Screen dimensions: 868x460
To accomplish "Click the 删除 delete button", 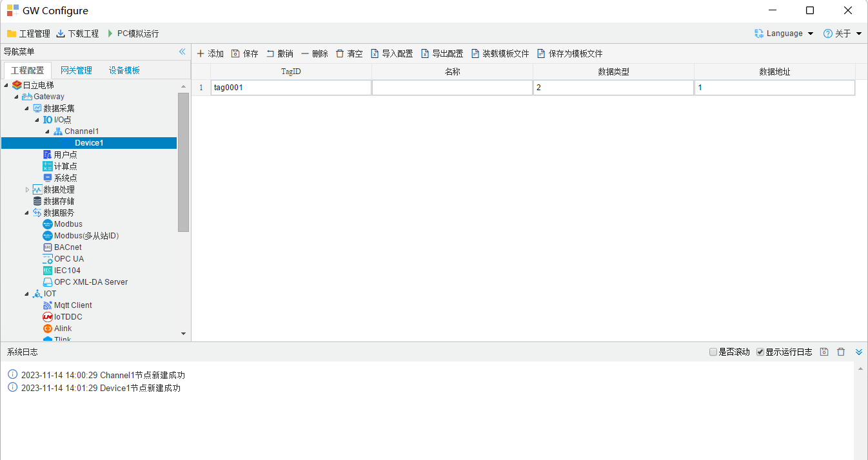I will click(314, 53).
